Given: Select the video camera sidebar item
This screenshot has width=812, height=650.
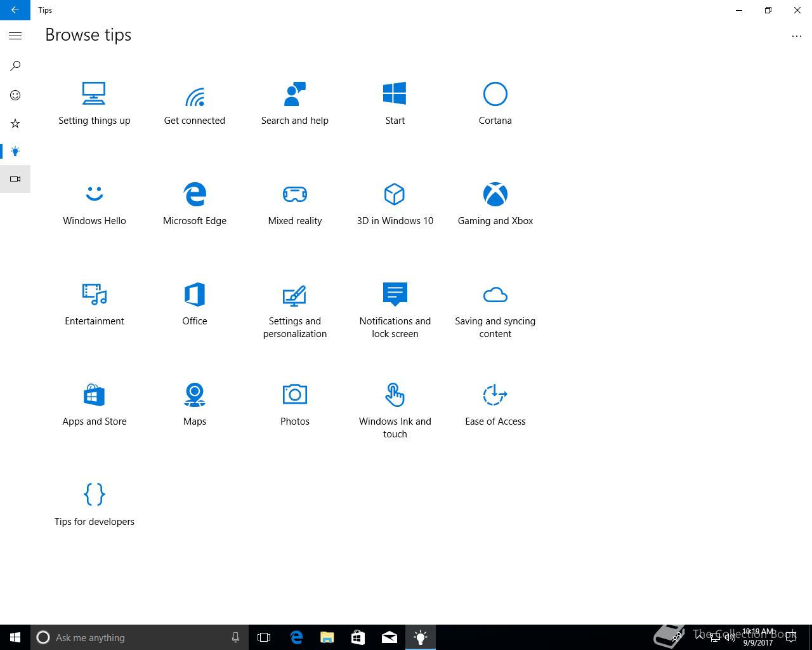Looking at the screenshot, I should pos(15,179).
